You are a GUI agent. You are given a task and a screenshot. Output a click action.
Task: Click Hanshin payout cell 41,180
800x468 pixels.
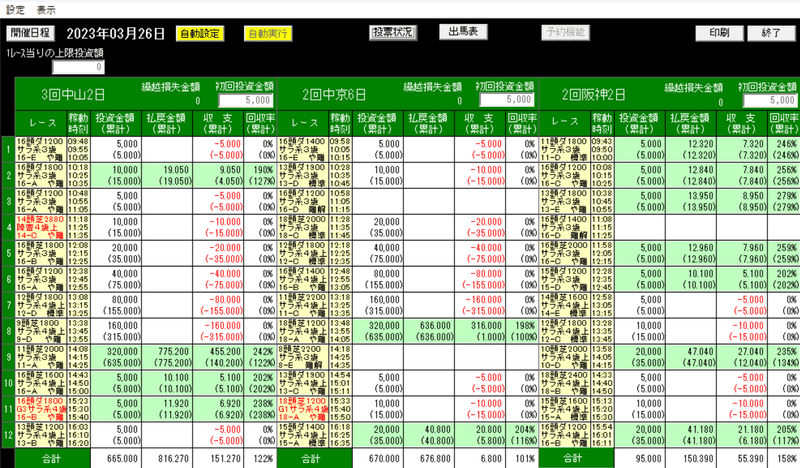pyautogui.click(x=691, y=435)
